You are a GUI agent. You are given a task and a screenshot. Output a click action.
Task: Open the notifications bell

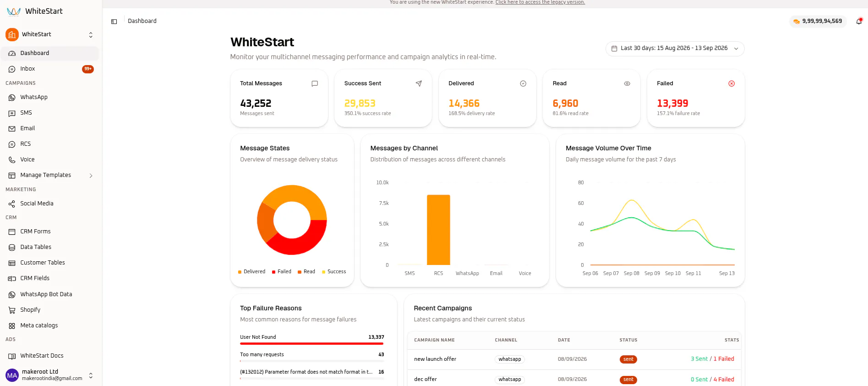tap(859, 22)
